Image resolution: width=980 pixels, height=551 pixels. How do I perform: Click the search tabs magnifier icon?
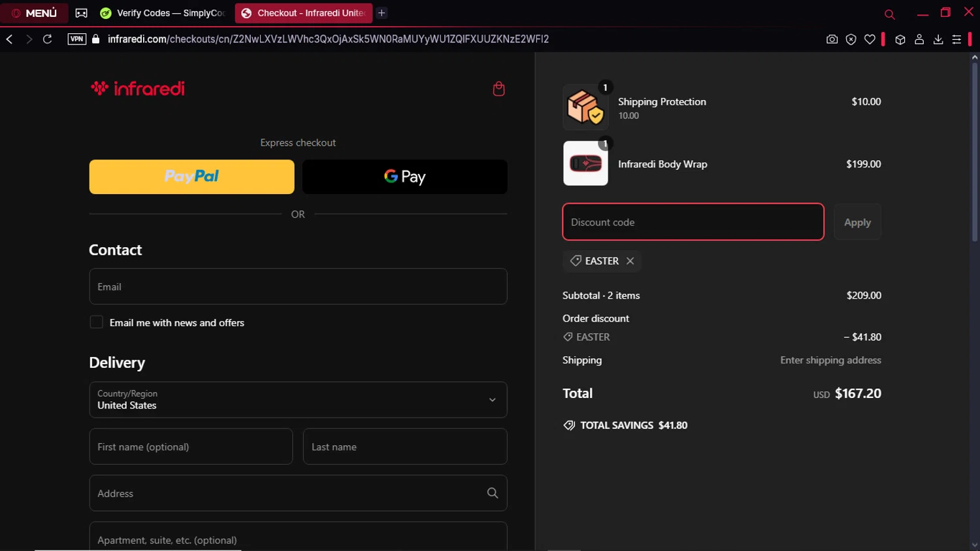pos(889,14)
